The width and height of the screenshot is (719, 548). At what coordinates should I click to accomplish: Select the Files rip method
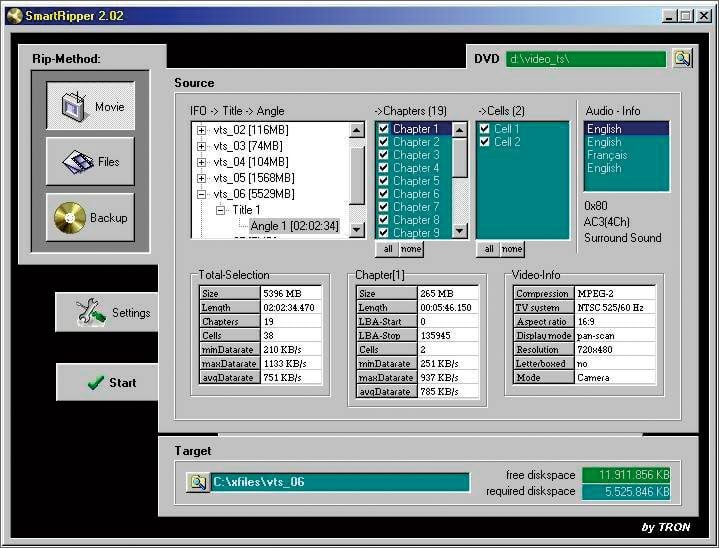90,161
